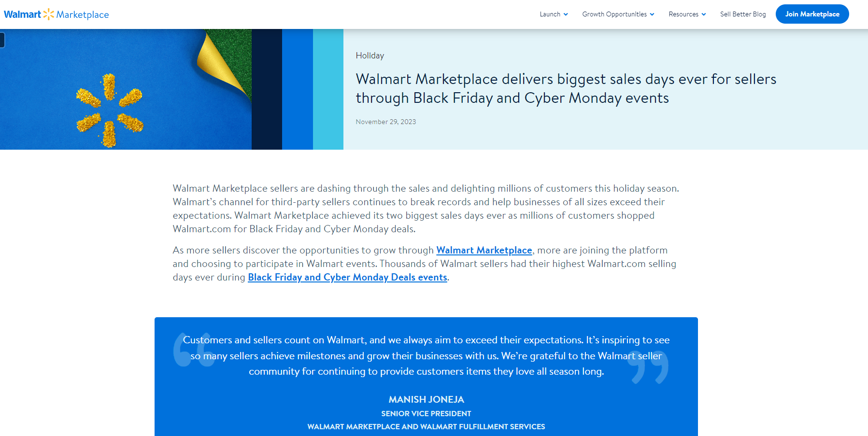Click the dark navy color stripe in banner
Viewport: 868px width, 436px height.
267,89
